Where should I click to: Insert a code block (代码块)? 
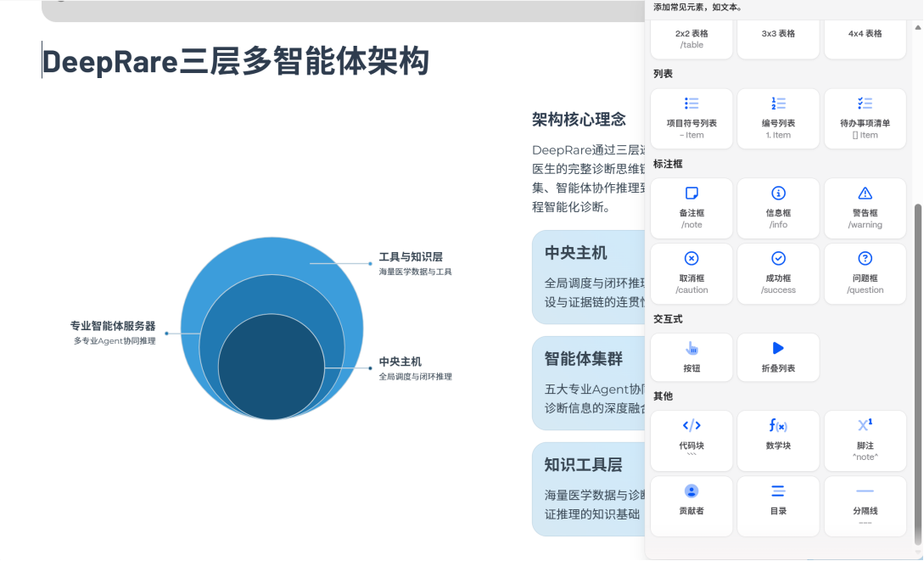(x=691, y=440)
